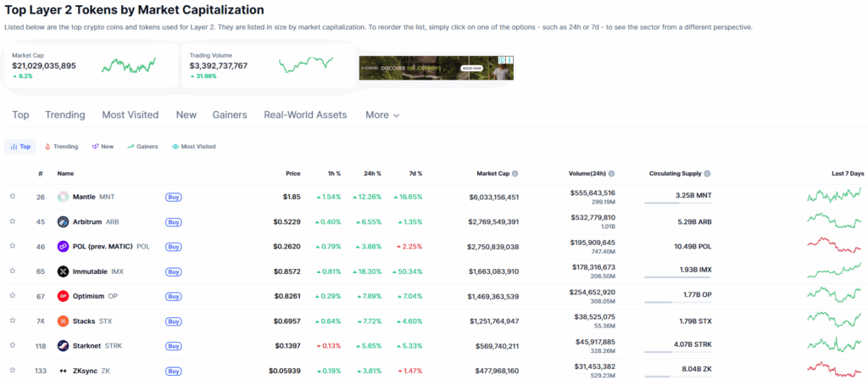The image size is (868, 380).
Task: Select the active Top filter chip
Action: pyautogui.click(x=20, y=146)
